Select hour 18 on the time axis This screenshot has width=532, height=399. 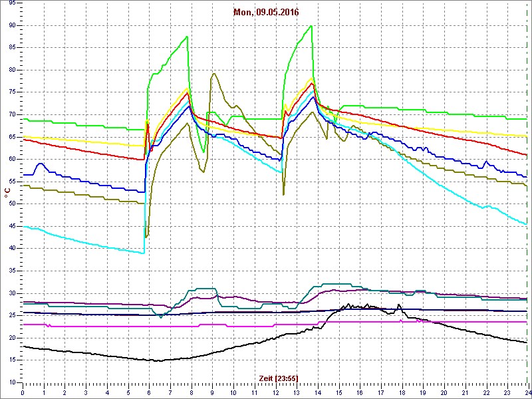pos(402,393)
